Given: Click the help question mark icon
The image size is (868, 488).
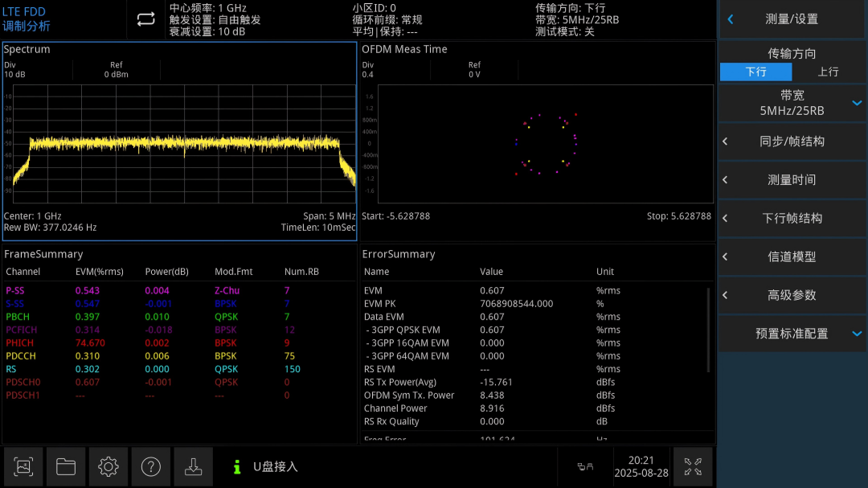Looking at the screenshot, I should click(x=150, y=467).
